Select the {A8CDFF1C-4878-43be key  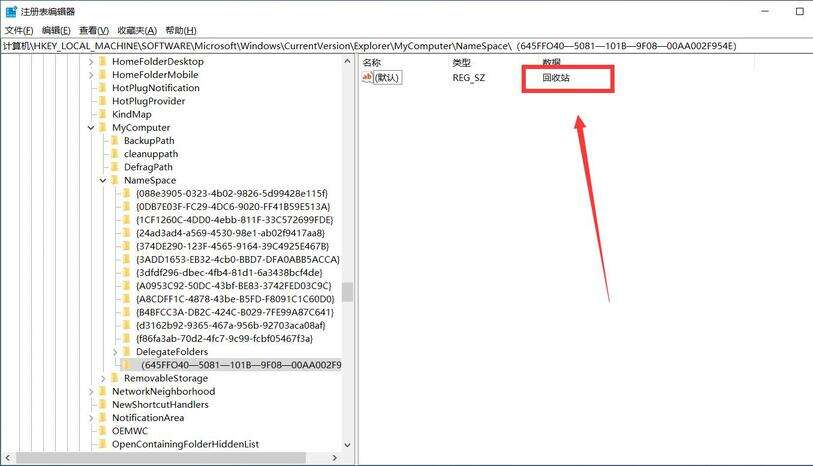(x=235, y=299)
